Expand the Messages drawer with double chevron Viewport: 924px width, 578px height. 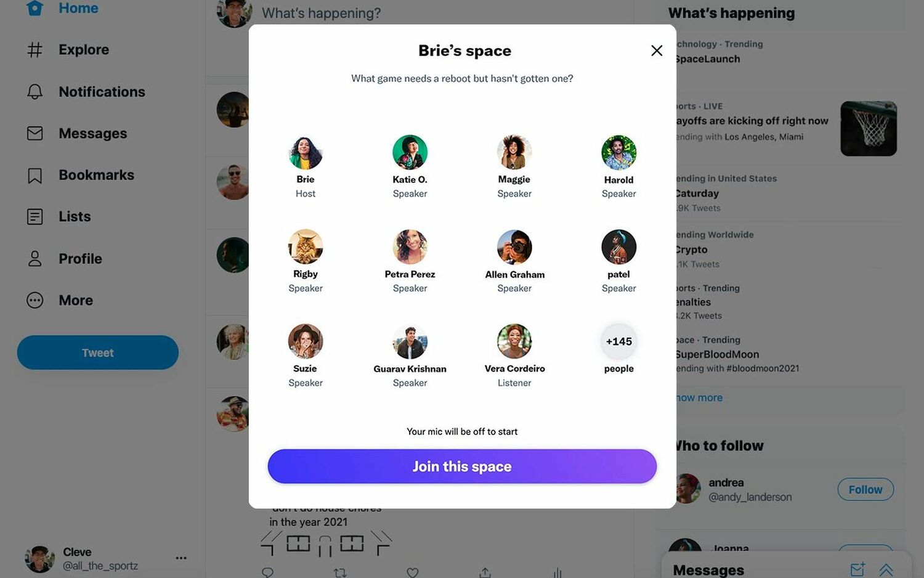(x=886, y=570)
